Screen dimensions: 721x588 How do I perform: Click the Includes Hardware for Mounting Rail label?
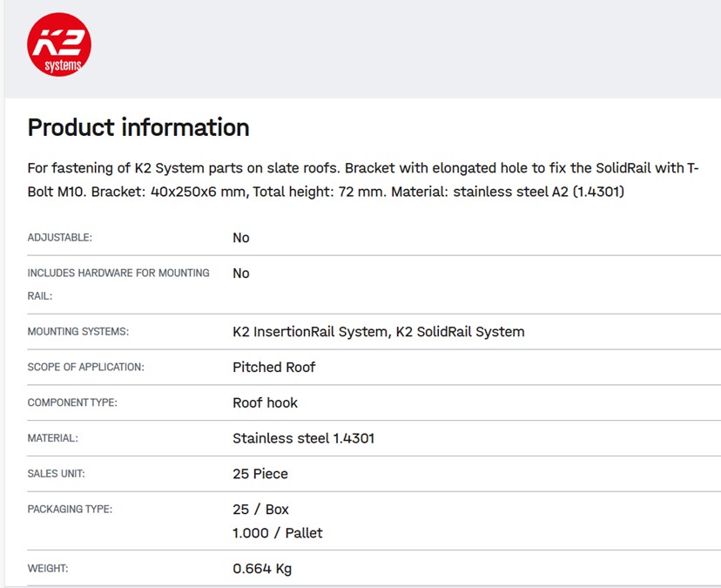(118, 274)
